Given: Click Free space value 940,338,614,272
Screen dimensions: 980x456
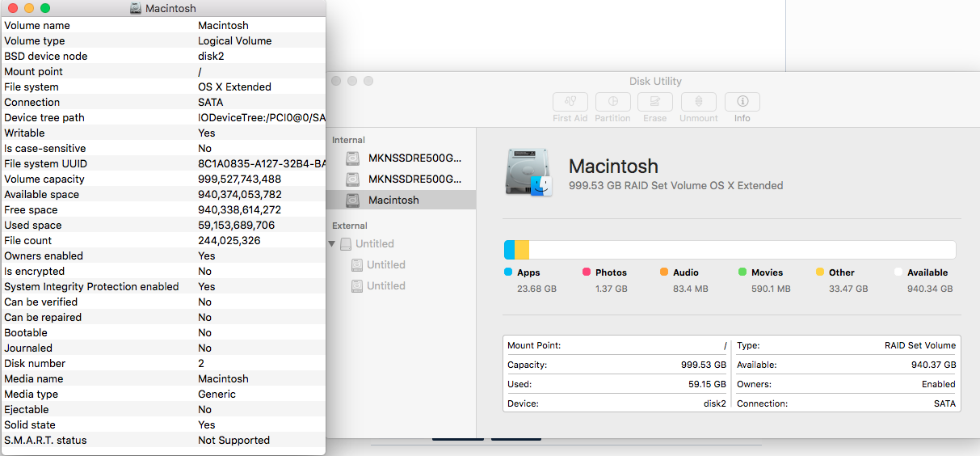Looking at the screenshot, I should (239, 209).
